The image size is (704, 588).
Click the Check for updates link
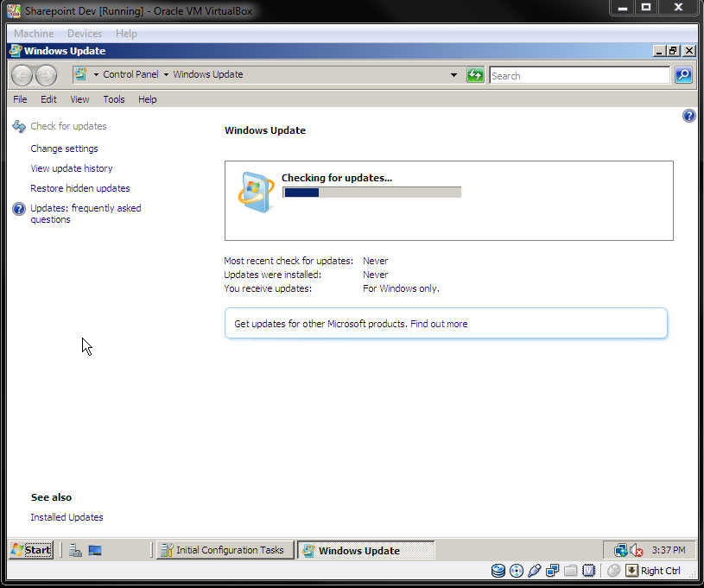(68, 126)
